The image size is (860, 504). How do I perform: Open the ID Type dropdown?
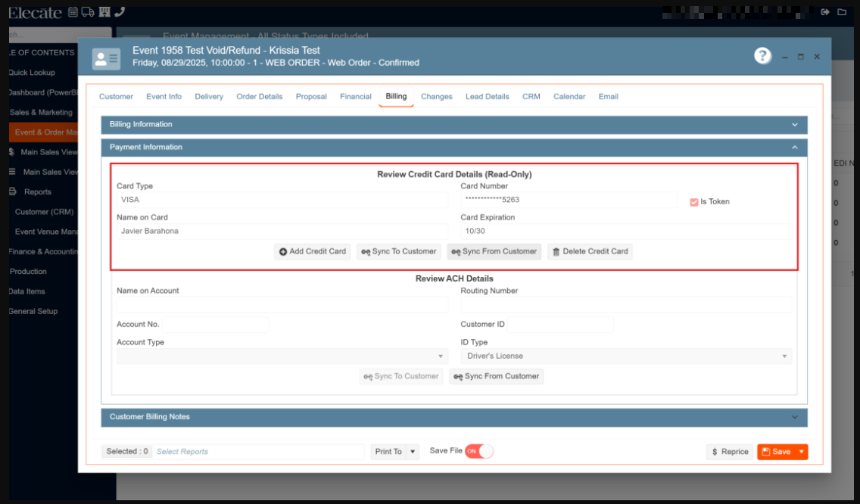(x=626, y=356)
